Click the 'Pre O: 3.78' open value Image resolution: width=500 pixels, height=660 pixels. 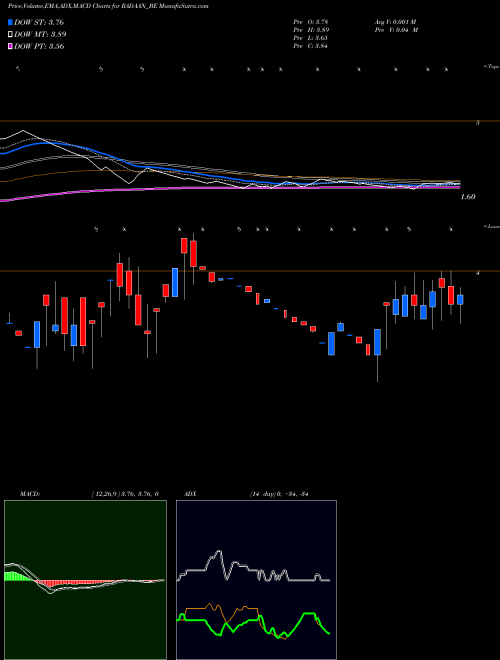[x=311, y=21]
